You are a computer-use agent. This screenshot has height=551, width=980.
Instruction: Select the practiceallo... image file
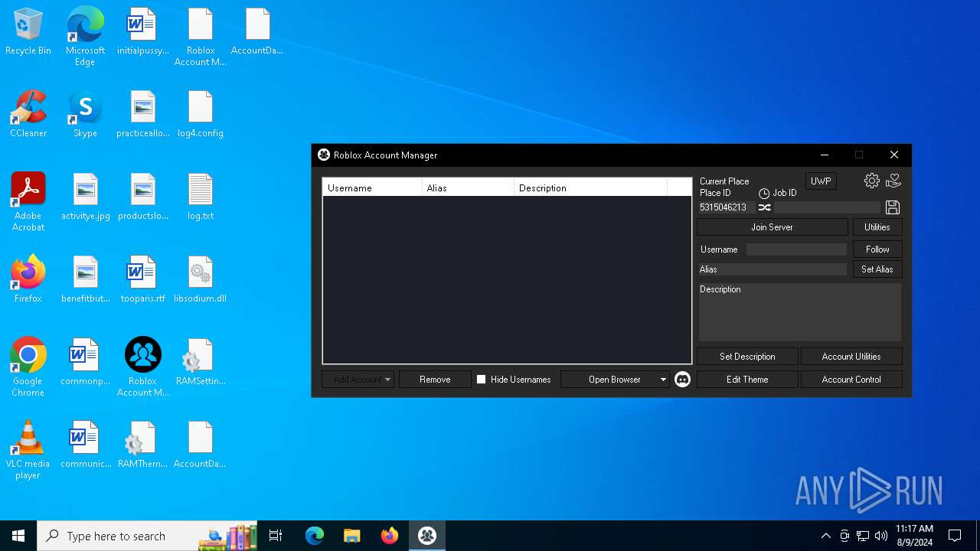click(142, 114)
